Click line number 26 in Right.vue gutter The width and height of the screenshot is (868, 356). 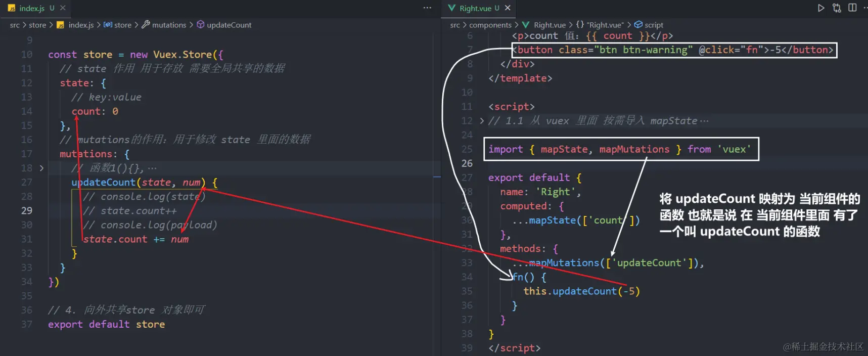coord(467,163)
